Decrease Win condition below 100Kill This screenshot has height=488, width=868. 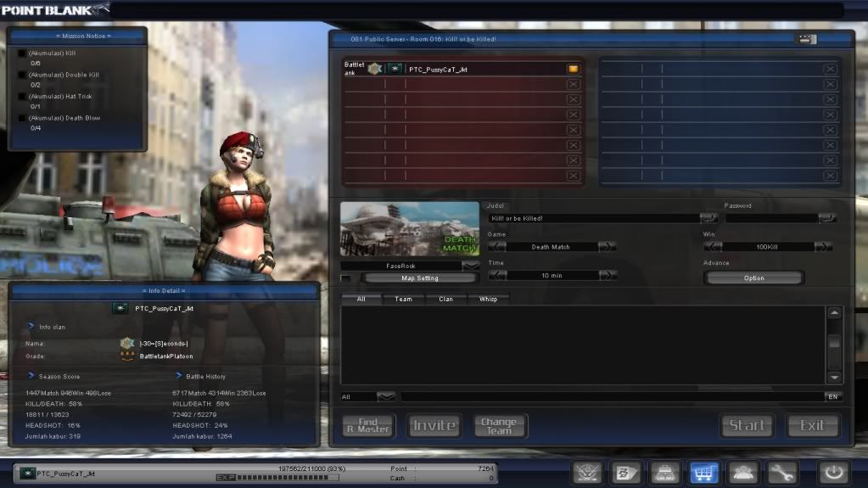713,246
